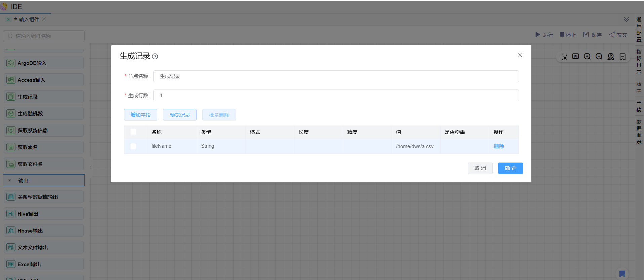Click the 运行 run icon

point(537,35)
